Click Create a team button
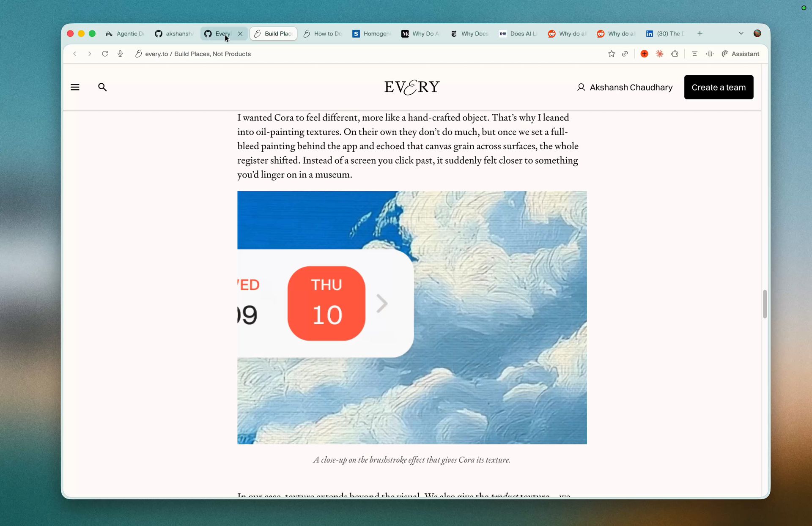The width and height of the screenshot is (812, 526). [x=719, y=87]
